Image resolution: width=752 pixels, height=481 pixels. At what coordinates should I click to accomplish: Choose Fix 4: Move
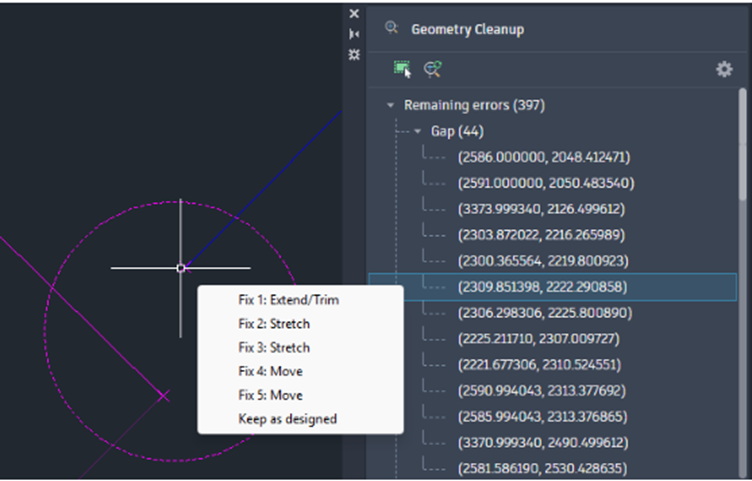click(x=270, y=371)
